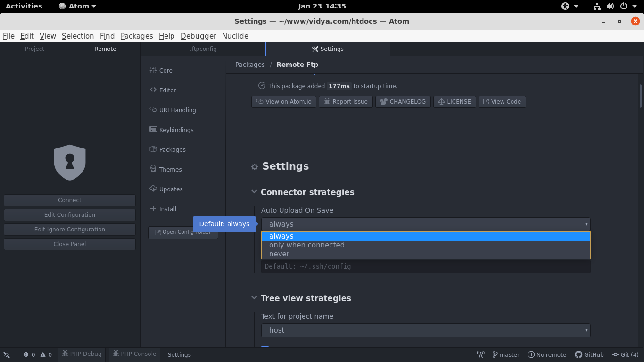The image size is (644, 362).
Task: Select 'only when connected' option
Action: pyautogui.click(x=426, y=245)
